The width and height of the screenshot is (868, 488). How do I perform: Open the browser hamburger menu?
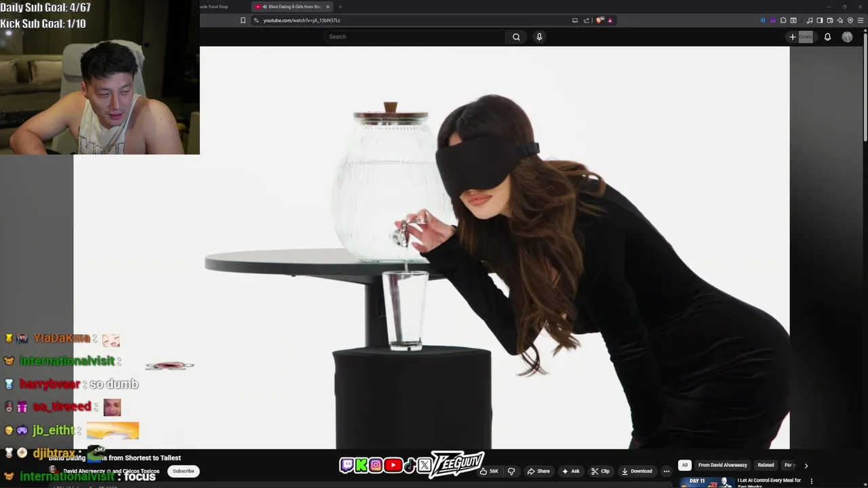(x=861, y=20)
